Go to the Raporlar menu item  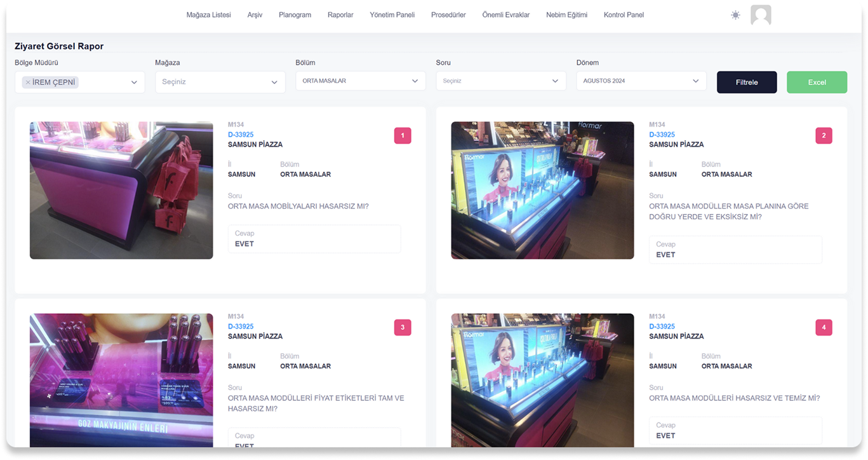point(340,15)
